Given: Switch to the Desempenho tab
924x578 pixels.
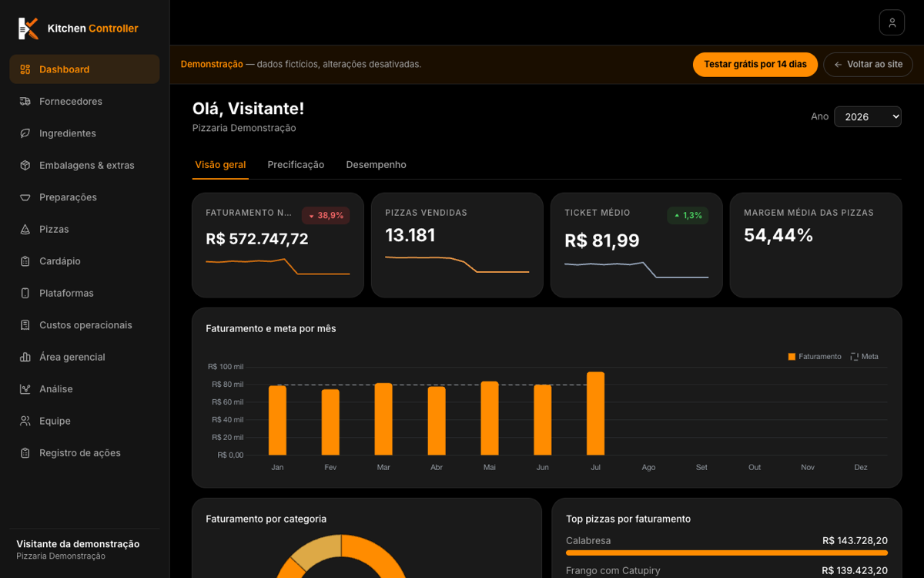Looking at the screenshot, I should pos(376,165).
